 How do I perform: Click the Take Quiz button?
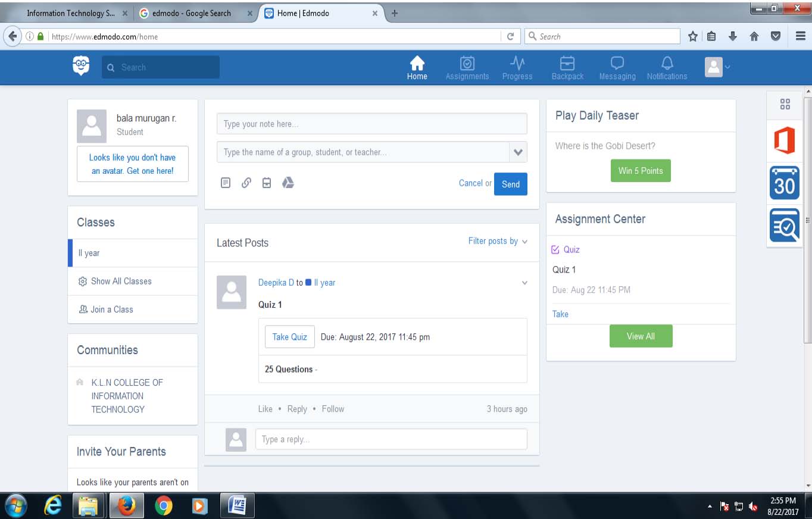click(290, 337)
